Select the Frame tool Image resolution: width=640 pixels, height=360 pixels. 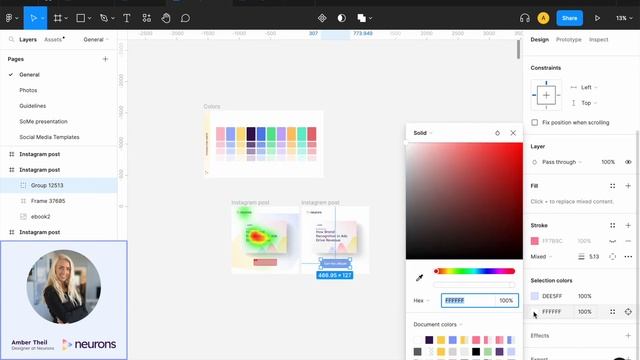click(x=58, y=18)
